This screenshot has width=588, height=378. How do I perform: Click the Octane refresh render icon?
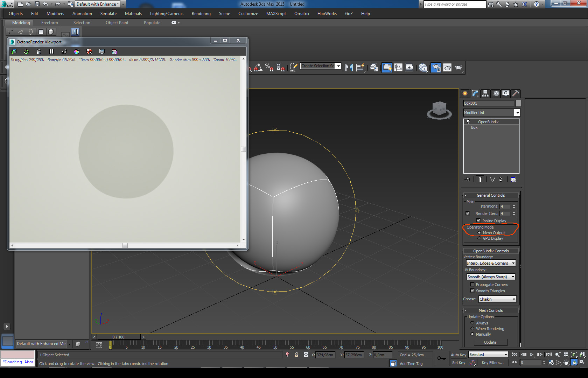[x=26, y=51]
